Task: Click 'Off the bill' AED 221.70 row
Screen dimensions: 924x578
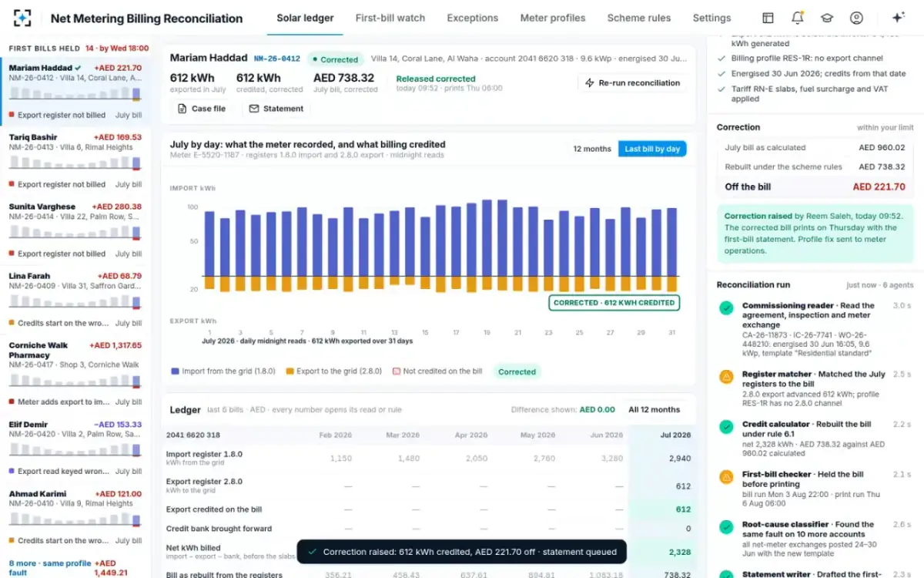Action: coord(815,187)
